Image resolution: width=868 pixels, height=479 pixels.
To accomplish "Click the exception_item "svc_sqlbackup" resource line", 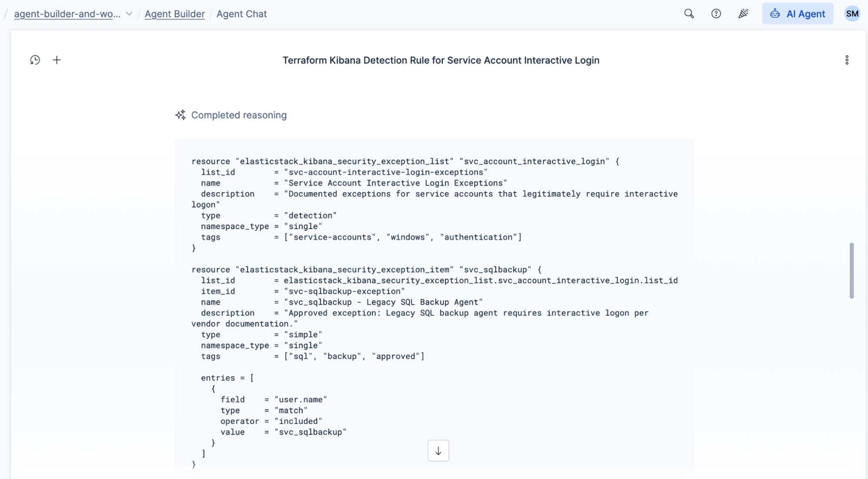I will [366, 270].
